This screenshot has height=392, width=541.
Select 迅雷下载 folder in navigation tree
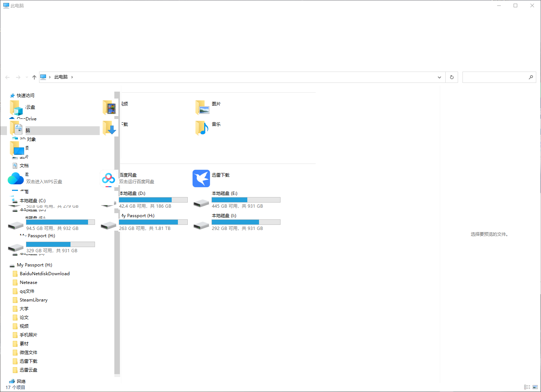(28, 361)
